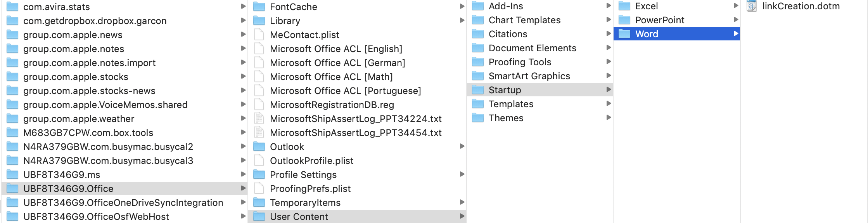Select N4RA379GBW.com.busymac.busycal2 folder name
Screen dimensions: 868x223
tap(108, 146)
